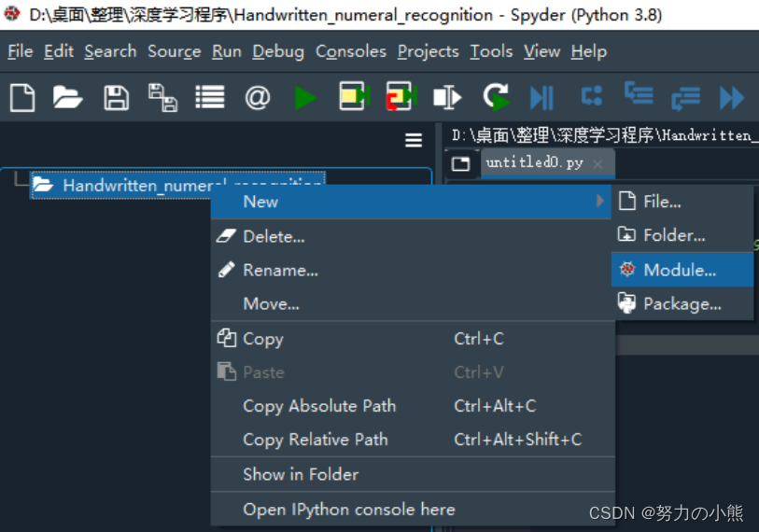
Task: Open the file switcher list icon
Action: [x=210, y=97]
